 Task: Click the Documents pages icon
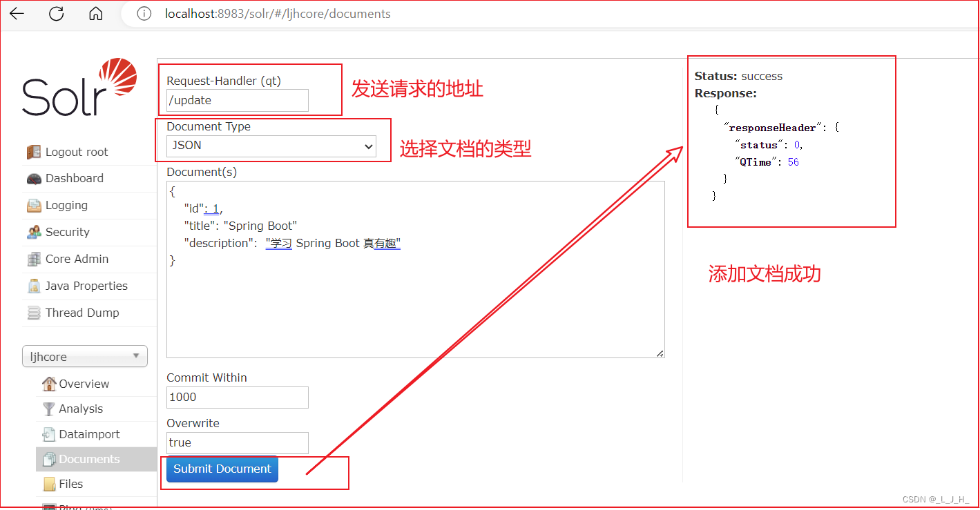[49, 459]
